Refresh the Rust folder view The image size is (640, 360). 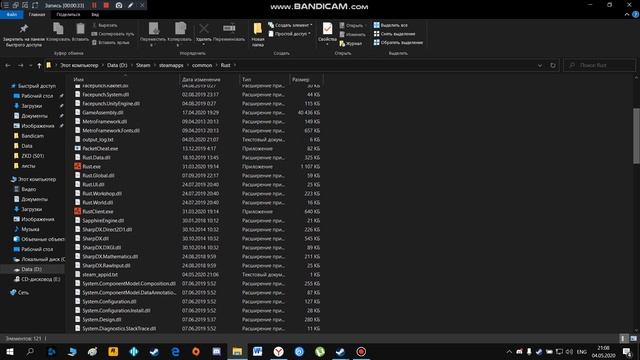[553, 65]
